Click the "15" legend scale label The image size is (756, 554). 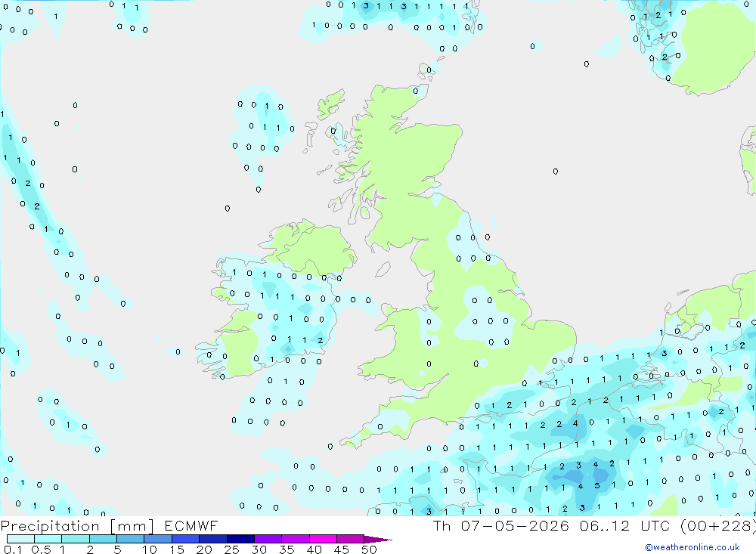pos(177,549)
